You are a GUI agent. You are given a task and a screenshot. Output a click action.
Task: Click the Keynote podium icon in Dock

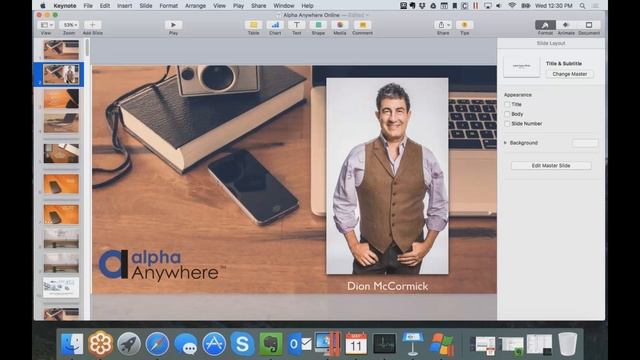413,344
